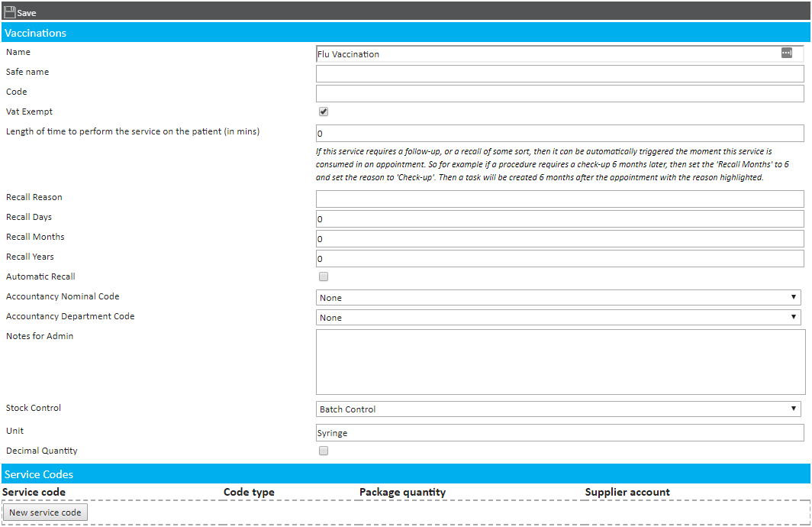The image size is (812, 527).
Task: Focus the Recall Years field
Action: [x=559, y=258]
